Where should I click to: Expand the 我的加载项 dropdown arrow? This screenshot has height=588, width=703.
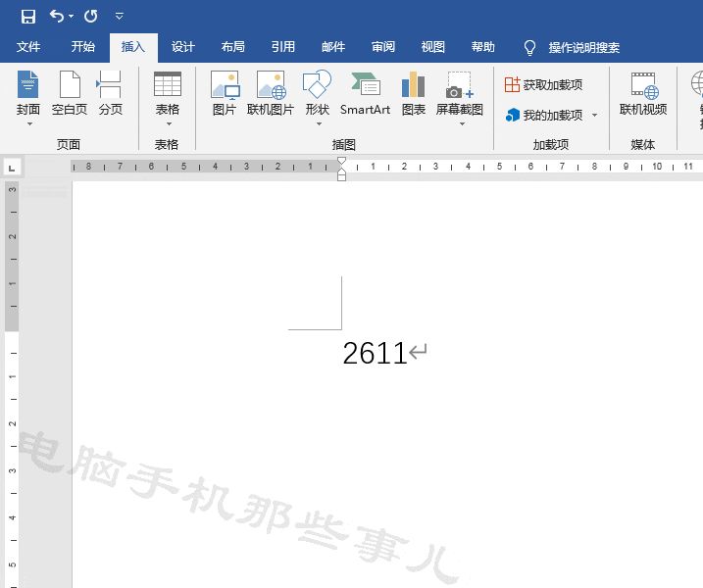(594, 116)
